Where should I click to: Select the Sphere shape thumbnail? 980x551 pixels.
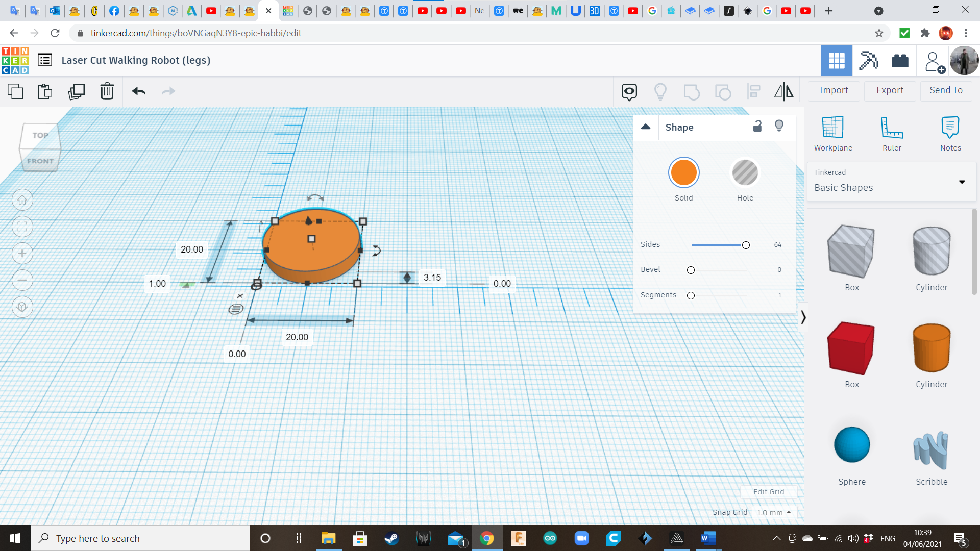(851, 444)
